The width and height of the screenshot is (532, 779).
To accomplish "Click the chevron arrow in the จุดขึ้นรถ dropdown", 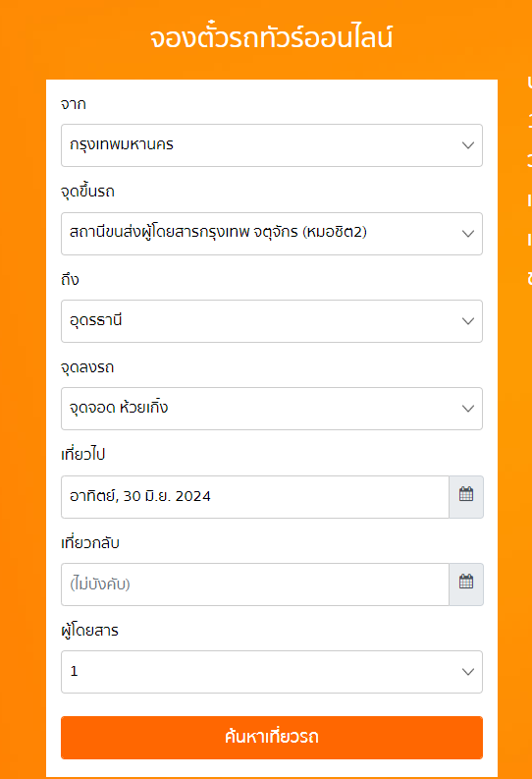I will pos(468,234).
